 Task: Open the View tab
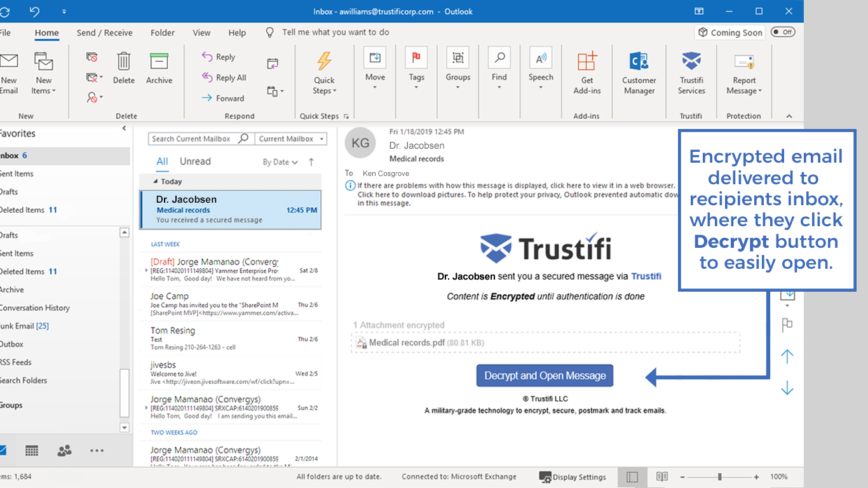(201, 32)
